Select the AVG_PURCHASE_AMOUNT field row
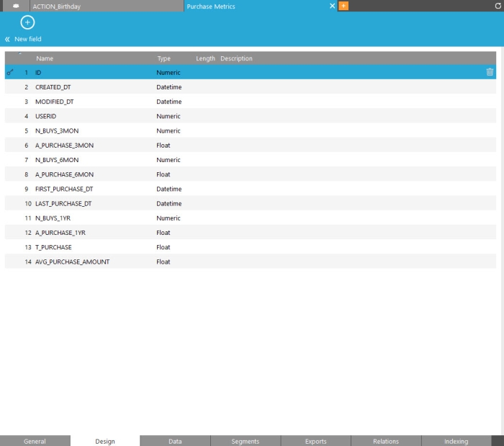The image size is (504, 446). tap(72, 262)
